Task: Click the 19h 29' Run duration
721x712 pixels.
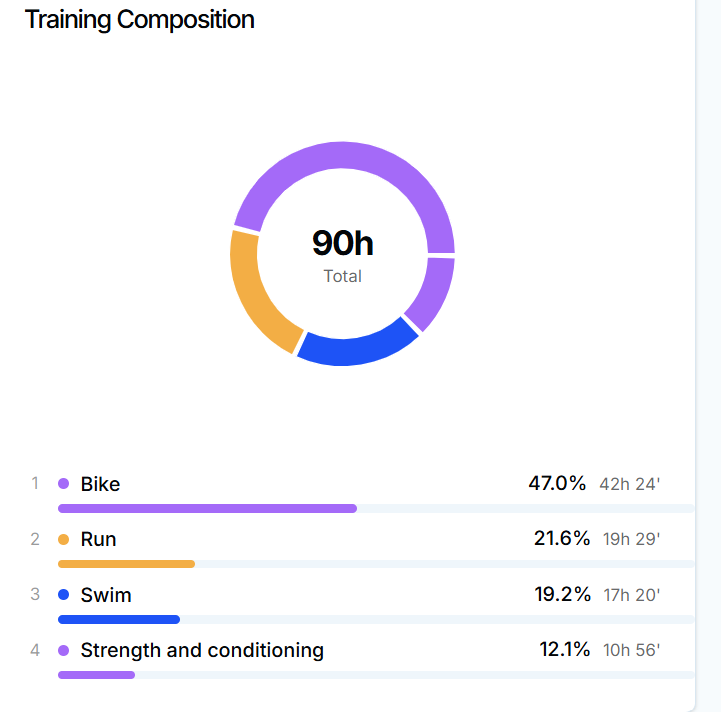Action: 631,540
